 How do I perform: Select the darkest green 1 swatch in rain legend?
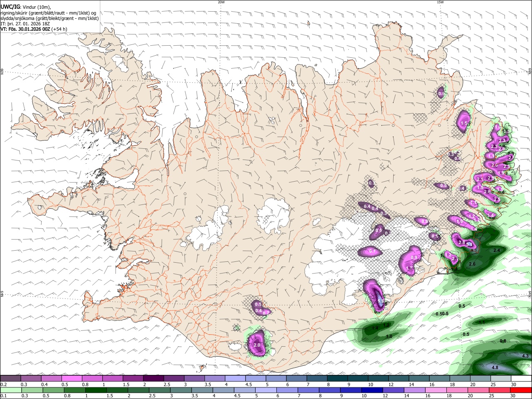(x=96, y=390)
